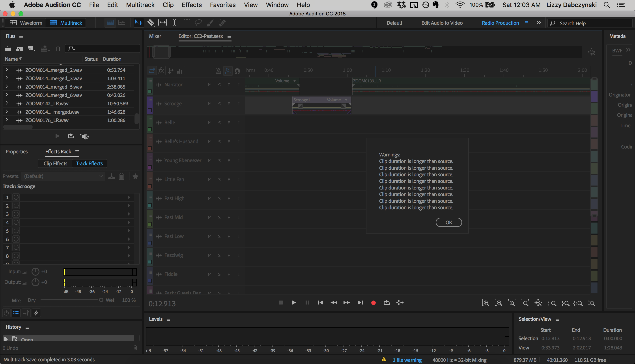Show the track Sends controls
This screenshot has height=364, width=635.
171,71
